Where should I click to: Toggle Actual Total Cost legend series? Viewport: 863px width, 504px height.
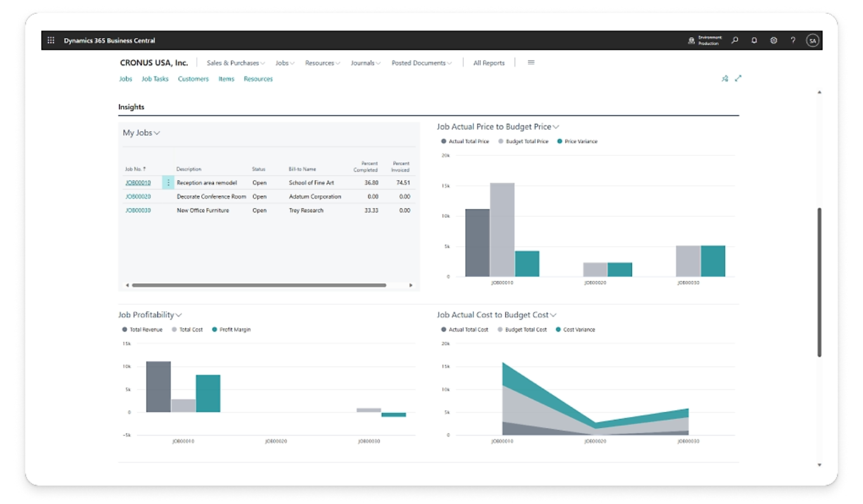coord(464,330)
